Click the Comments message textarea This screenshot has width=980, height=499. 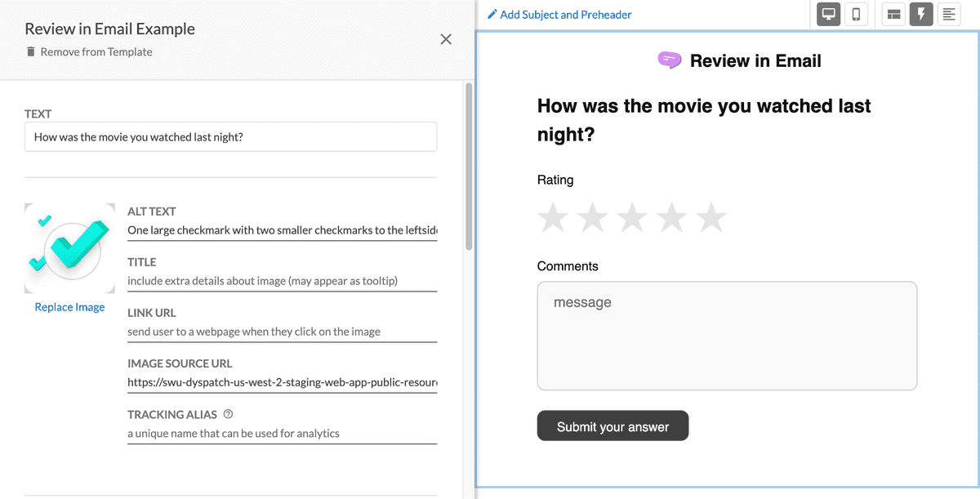pyautogui.click(x=727, y=336)
